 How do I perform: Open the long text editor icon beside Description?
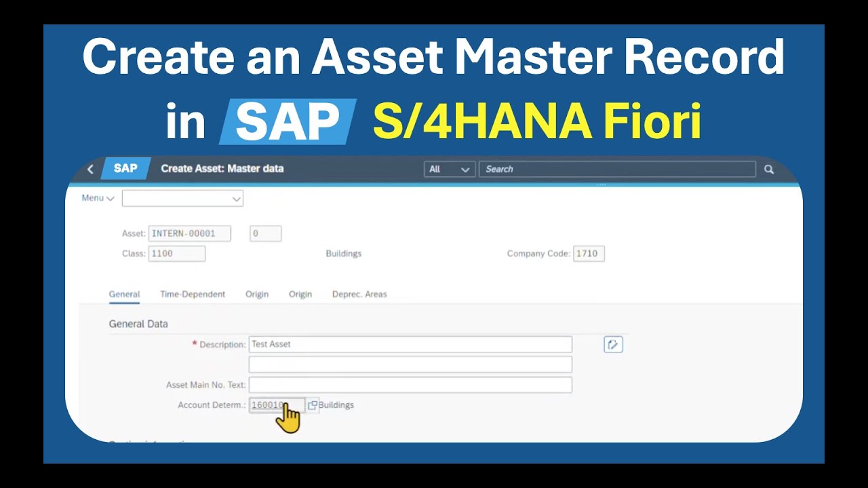coord(613,344)
